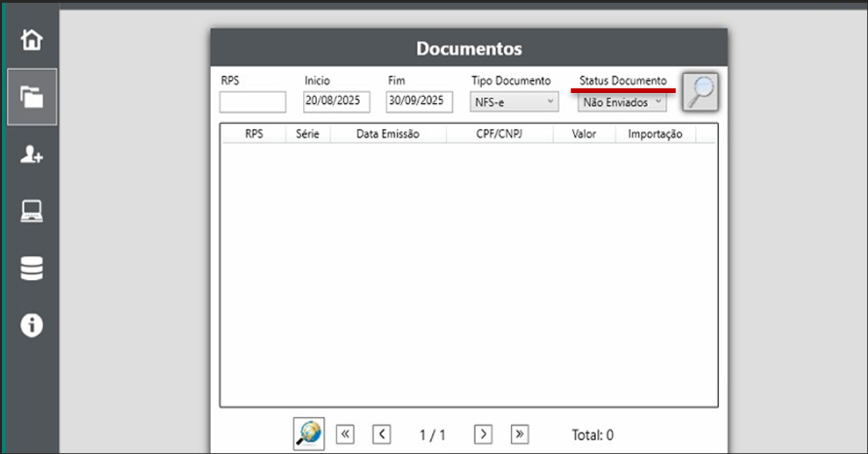Click the Valor column header
Image resolution: width=868 pixels, height=454 pixels.
click(584, 134)
